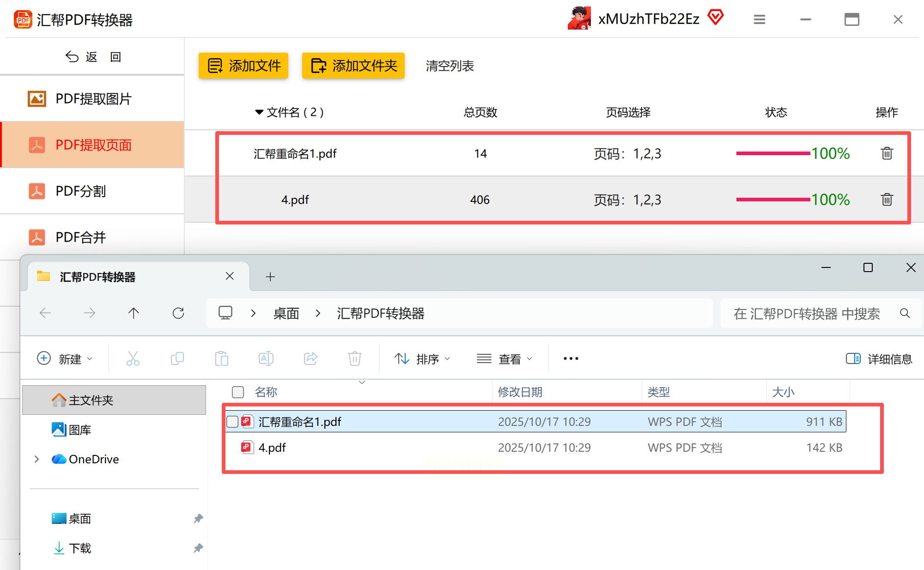
Task: Click the progress bar of 4.pdf
Action: pos(773,200)
